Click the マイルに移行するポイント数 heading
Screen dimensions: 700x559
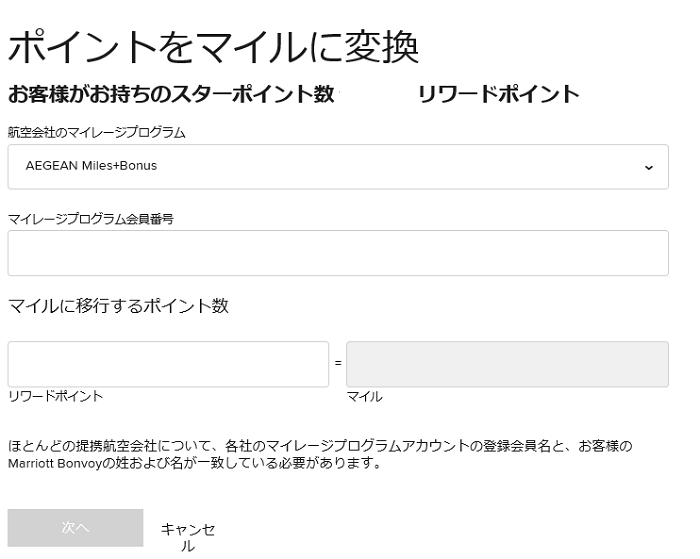click(118, 306)
